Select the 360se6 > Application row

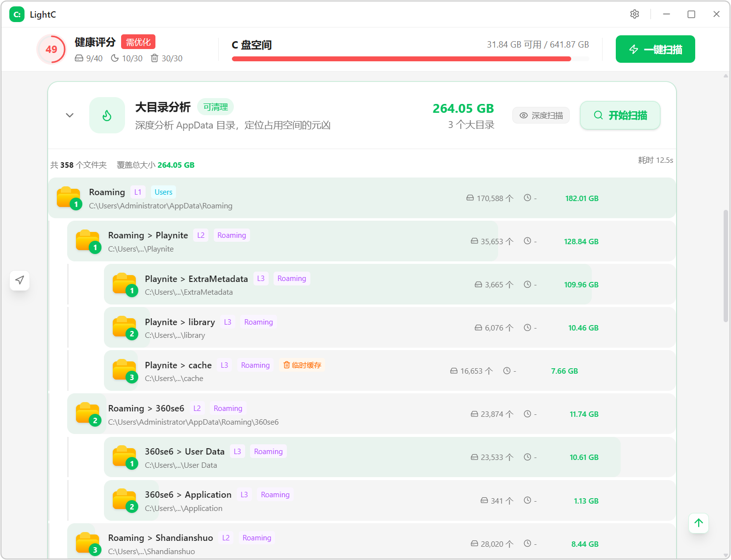(390, 501)
